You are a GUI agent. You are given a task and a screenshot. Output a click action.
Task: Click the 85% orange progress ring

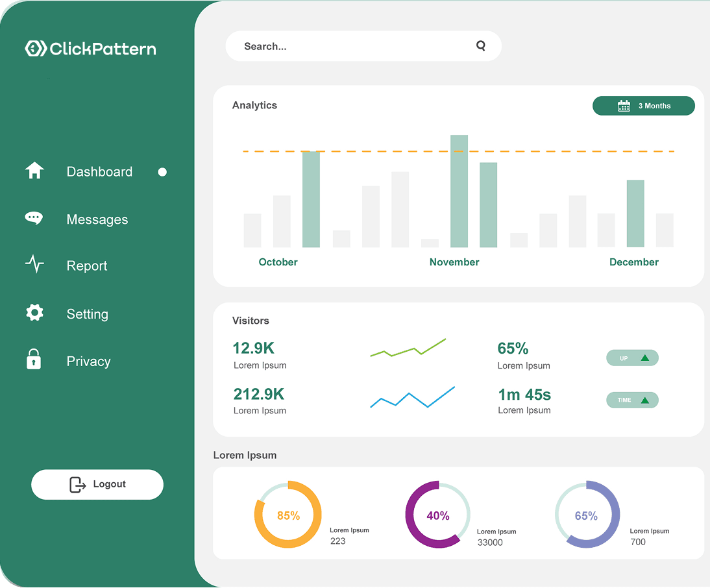[288, 515]
